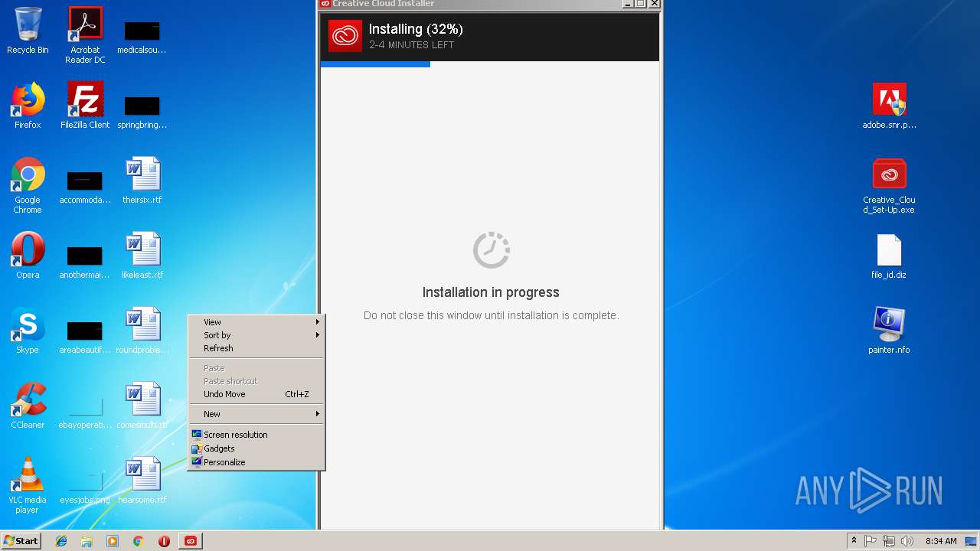This screenshot has height=551, width=980.
Task: Switch to Creative Cloud Installer taskbar button
Action: tap(191, 541)
